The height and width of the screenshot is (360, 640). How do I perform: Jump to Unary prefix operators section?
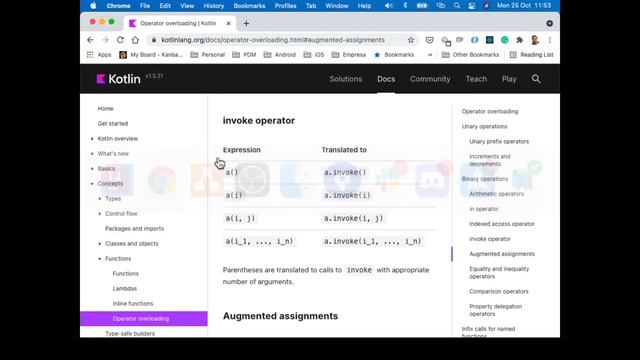(499, 141)
